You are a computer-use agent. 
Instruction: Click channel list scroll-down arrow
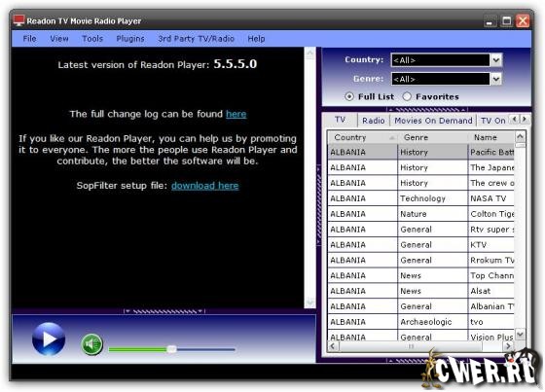[520, 335]
